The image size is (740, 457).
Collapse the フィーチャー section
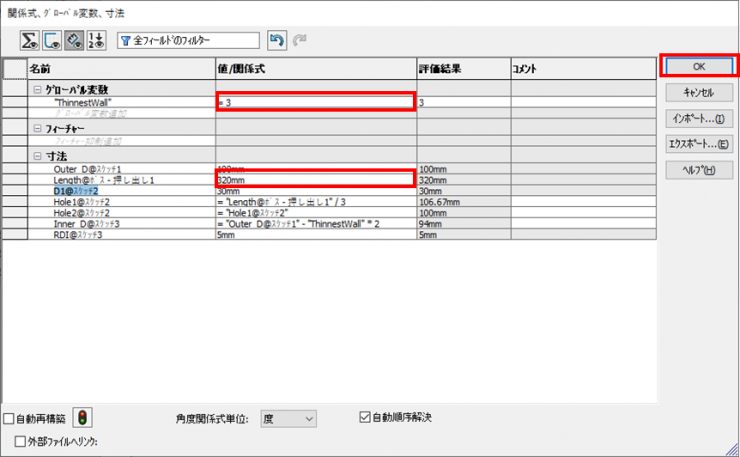click(37, 129)
